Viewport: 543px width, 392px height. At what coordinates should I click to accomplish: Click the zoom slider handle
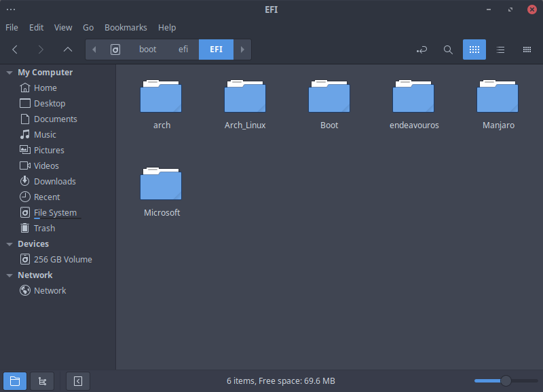click(506, 380)
